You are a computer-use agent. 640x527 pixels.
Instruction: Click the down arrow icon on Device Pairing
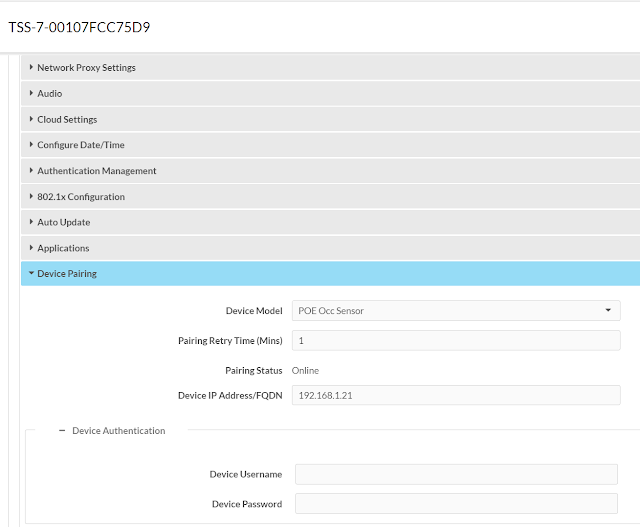pyautogui.click(x=32, y=274)
